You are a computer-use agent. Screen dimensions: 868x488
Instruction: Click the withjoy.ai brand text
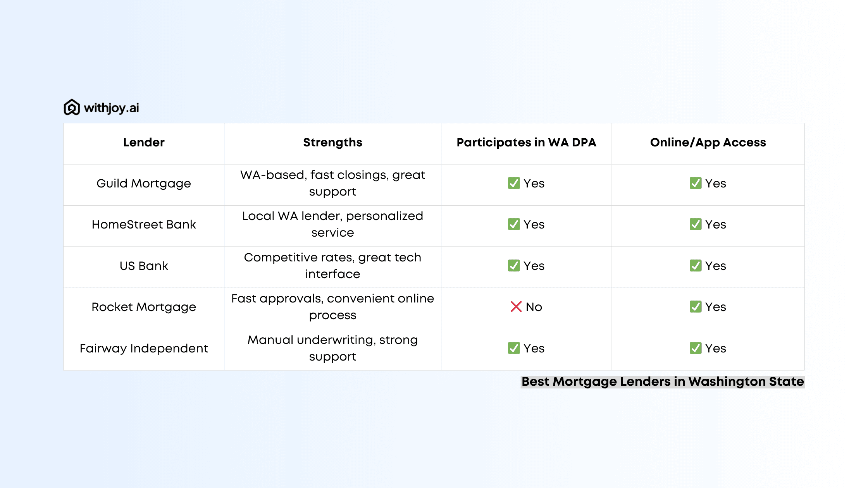111,108
